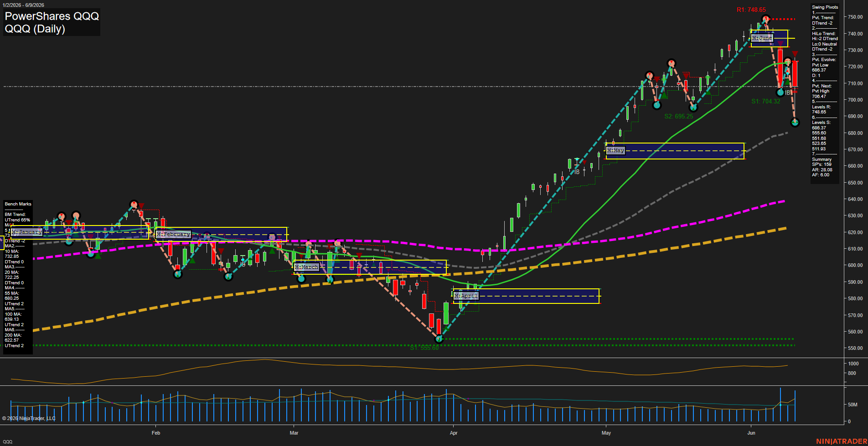Click the swing high pivot marker below R1: 748.65
Screen dimensions: 868x446
pyautogui.click(x=765, y=19)
